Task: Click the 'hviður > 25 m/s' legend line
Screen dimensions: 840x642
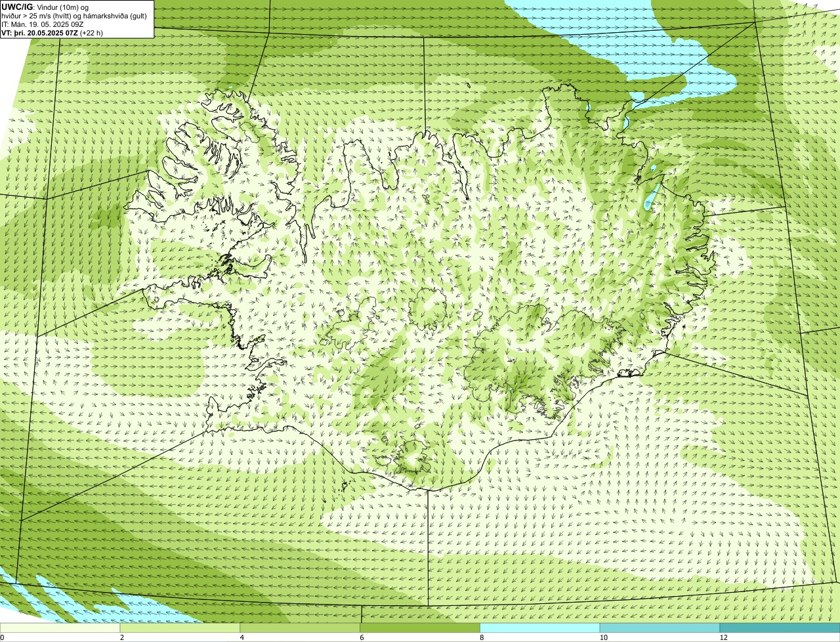Action: (x=74, y=16)
